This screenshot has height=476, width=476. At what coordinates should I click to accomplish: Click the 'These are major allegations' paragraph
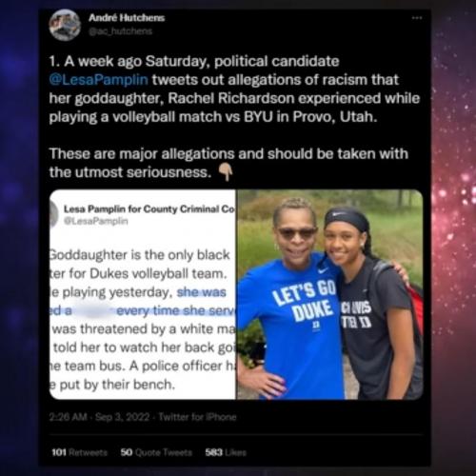click(x=228, y=163)
